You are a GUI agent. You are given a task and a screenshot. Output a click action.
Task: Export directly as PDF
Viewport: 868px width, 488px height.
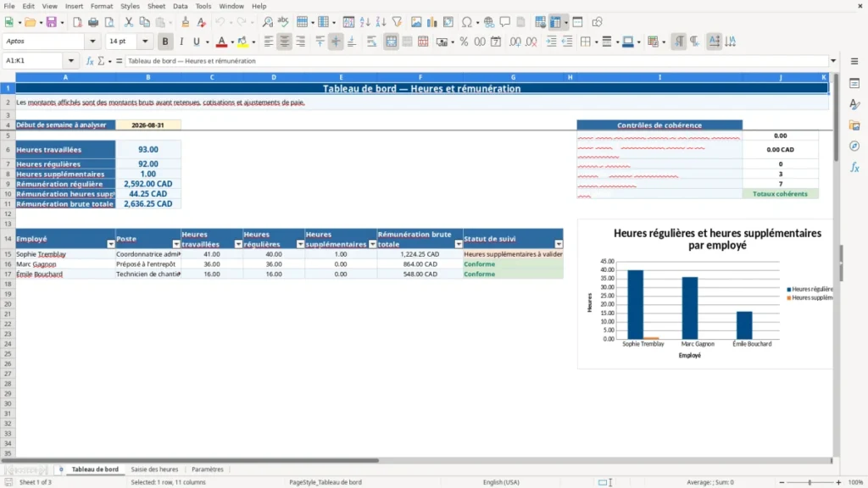click(77, 22)
